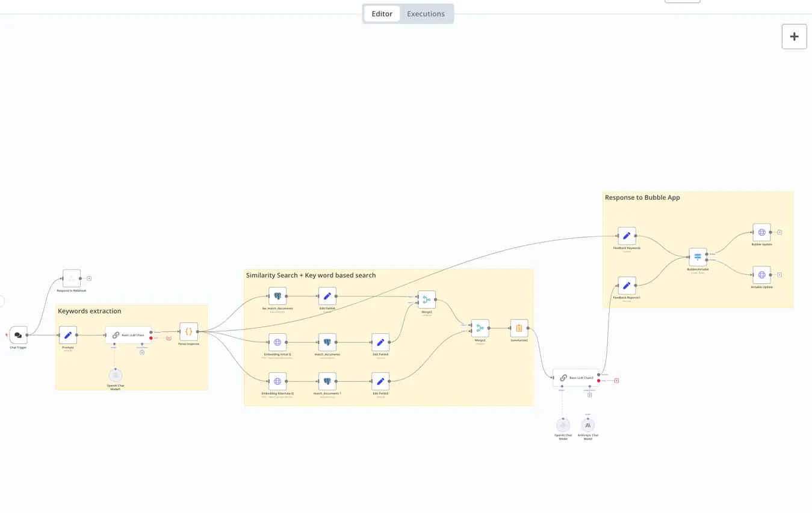Select the Summarize2 node
The width and height of the screenshot is (812, 513).
[x=519, y=328]
